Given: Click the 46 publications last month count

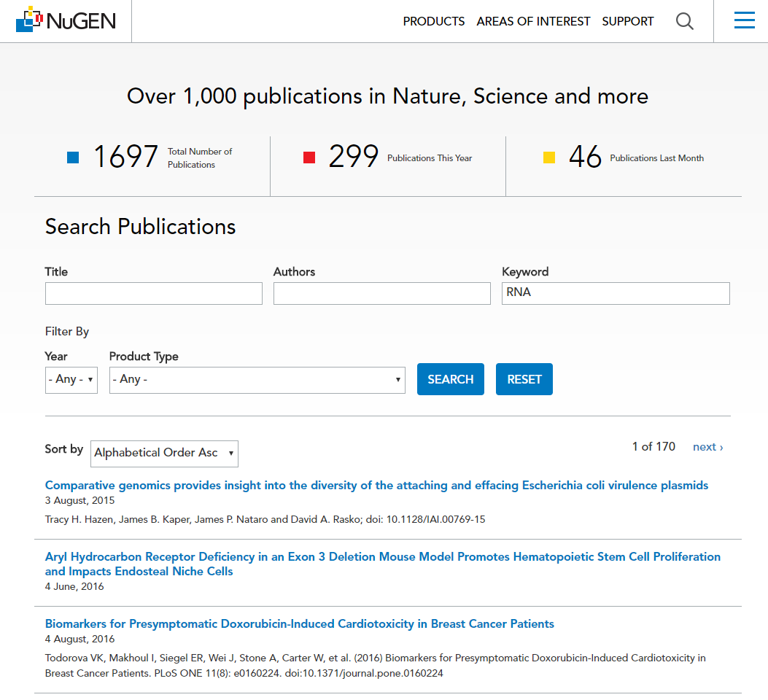Looking at the screenshot, I should (586, 157).
